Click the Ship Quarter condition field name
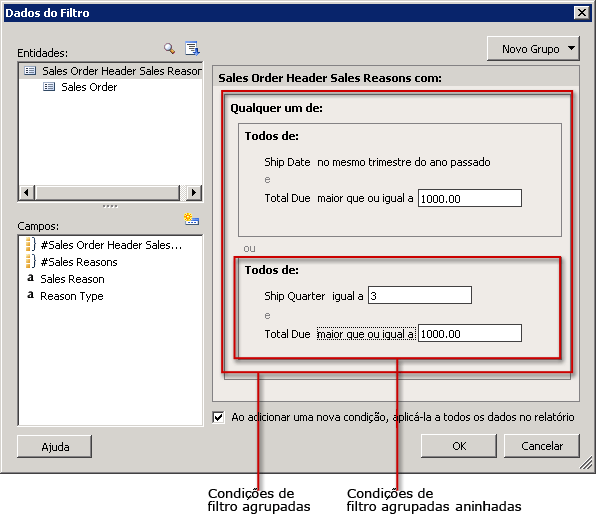The width and height of the screenshot is (596, 514). coord(295,296)
